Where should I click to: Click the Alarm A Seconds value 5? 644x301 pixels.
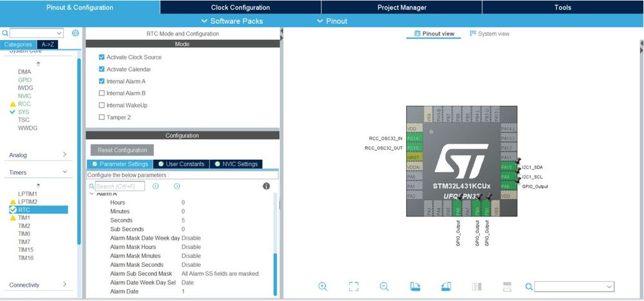point(183,220)
